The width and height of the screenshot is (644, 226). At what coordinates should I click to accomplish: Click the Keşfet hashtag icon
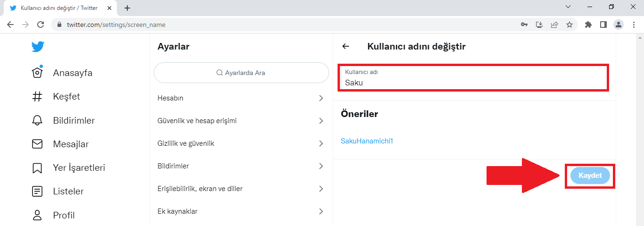[x=37, y=97]
